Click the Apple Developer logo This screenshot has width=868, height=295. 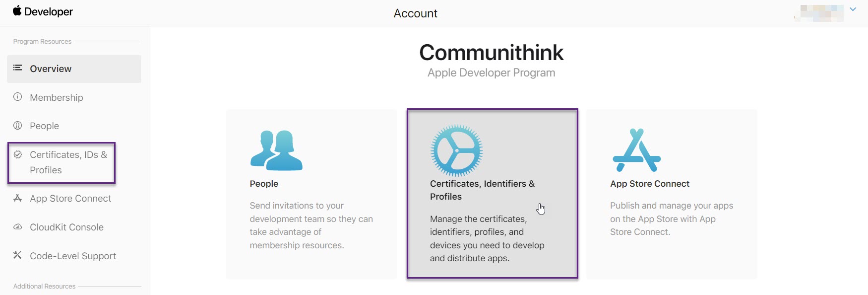coord(43,11)
